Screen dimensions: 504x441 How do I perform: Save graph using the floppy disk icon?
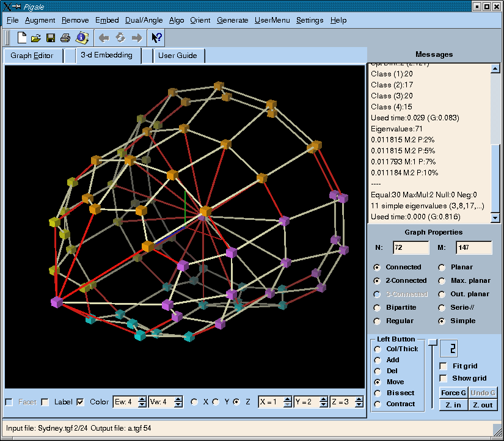(x=51, y=38)
